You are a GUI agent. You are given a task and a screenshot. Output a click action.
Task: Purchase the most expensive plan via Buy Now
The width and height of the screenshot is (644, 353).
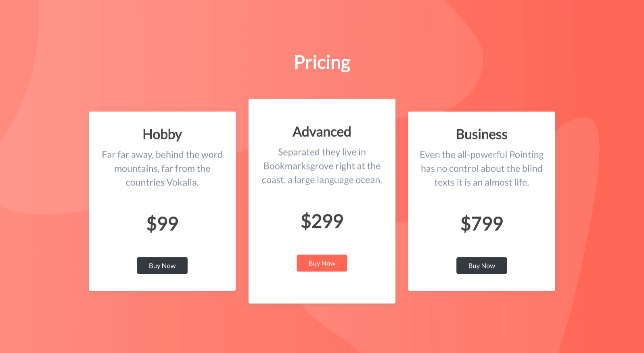click(x=481, y=265)
